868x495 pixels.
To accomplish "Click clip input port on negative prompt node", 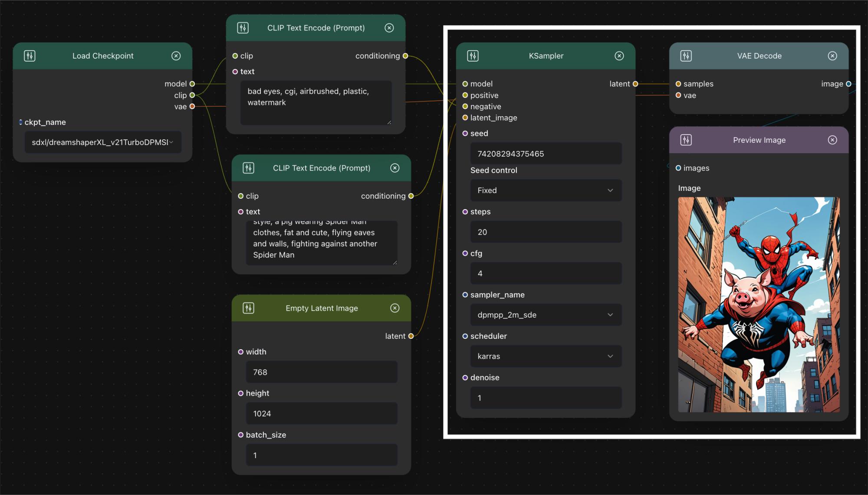I will (235, 56).
